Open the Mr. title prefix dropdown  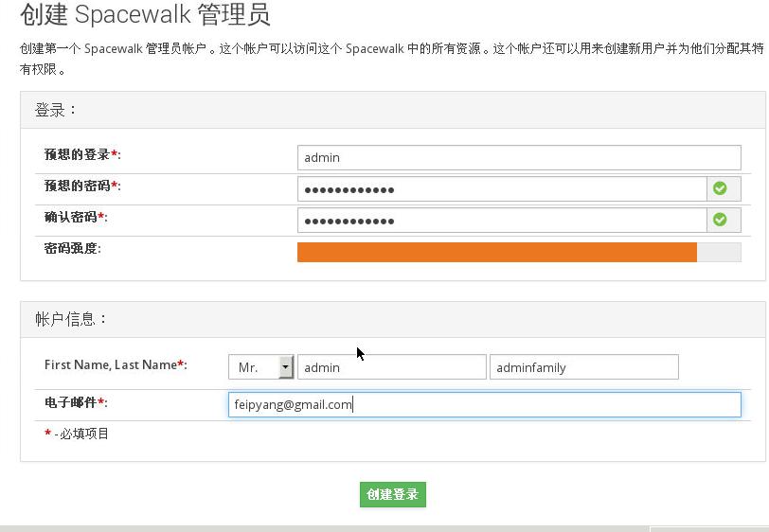click(x=261, y=367)
